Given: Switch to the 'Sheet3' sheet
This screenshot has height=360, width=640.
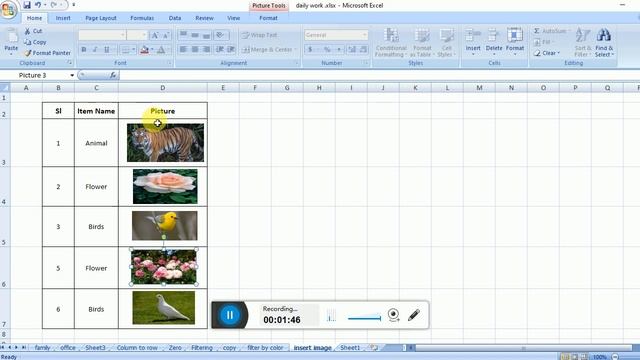Looking at the screenshot, I should point(95,348).
